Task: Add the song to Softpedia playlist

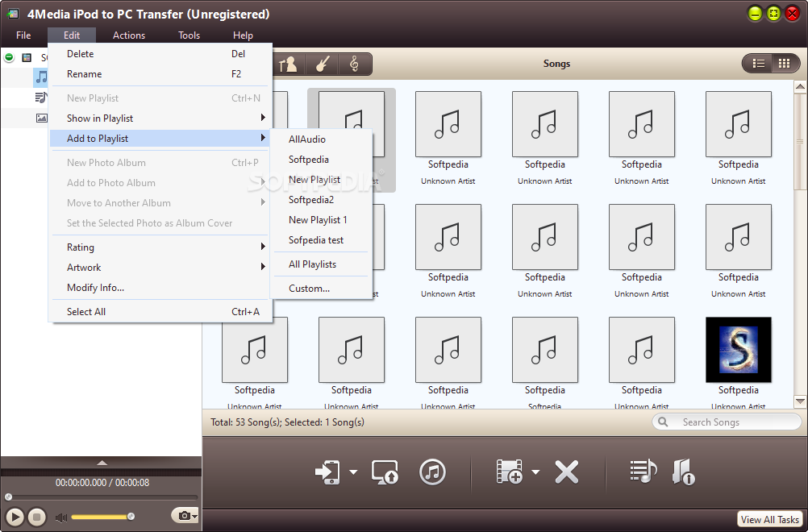Action: [x=321, y=159]
